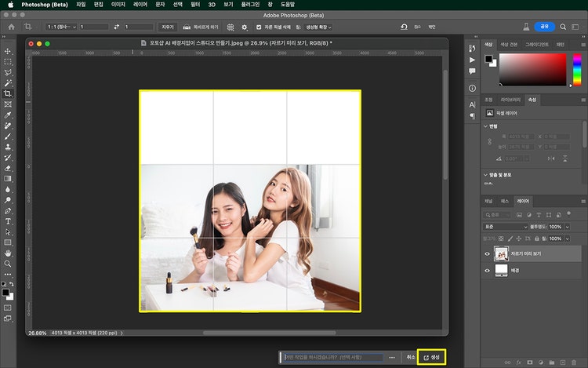The height and width of the screenshot is (368, 588).
Task: Open the layer blend mode dropdown
Action: 506,227
